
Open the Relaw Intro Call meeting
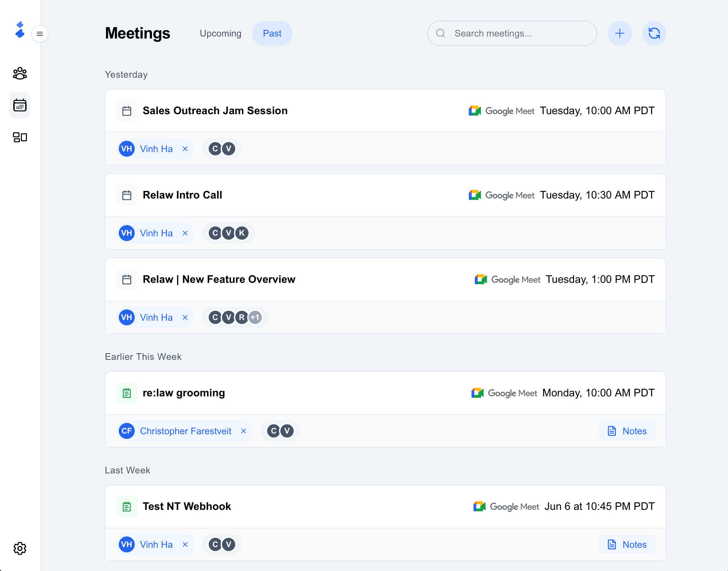point(182,195)
